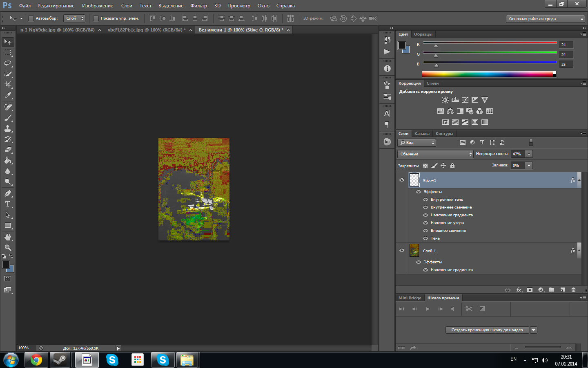Viewport: 588px width, 368px height.
Task: Hide Тень effect on Stive-O
Action: [425, 238]
